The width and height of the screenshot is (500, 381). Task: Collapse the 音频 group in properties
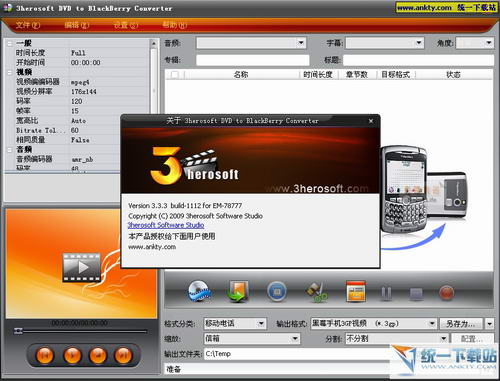pyautogui.click(x=10, y=150)
